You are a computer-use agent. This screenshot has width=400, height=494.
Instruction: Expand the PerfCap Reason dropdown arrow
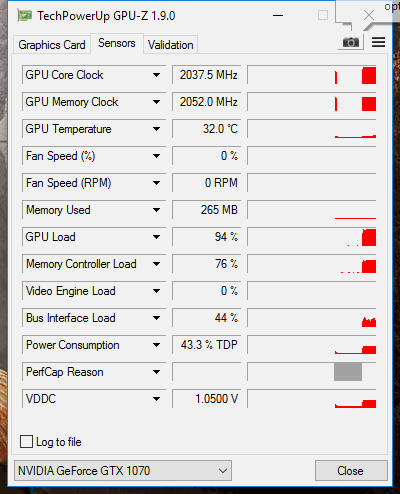(x=156, y=372)
